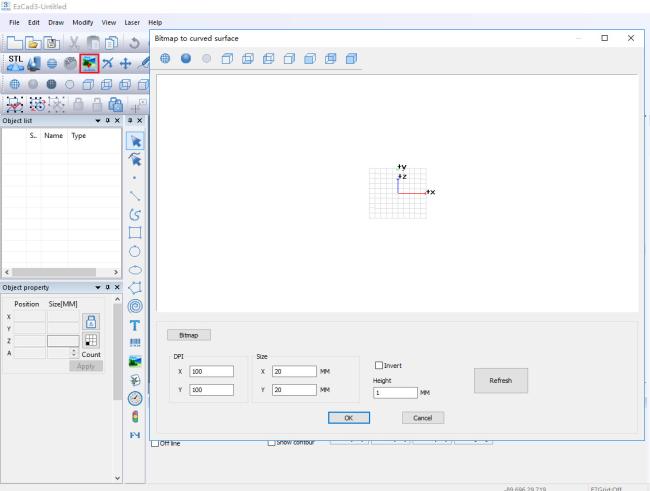
Task: Select the spiral drawing tool
Action: click(135, 305)
